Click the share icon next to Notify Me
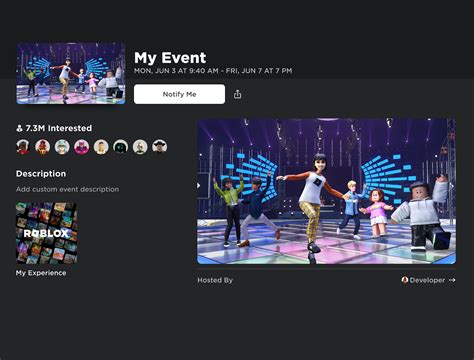Viewport: 474px width, 360px height. coord(237,94)
